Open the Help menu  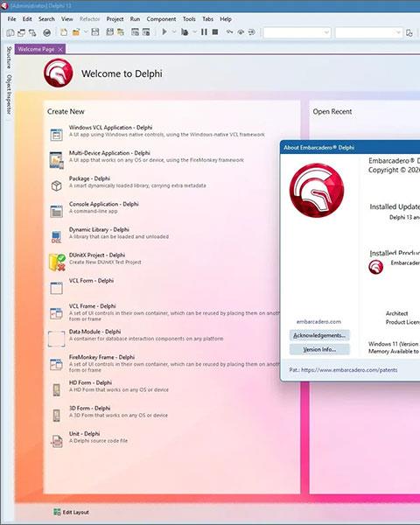tap(226, 19)
